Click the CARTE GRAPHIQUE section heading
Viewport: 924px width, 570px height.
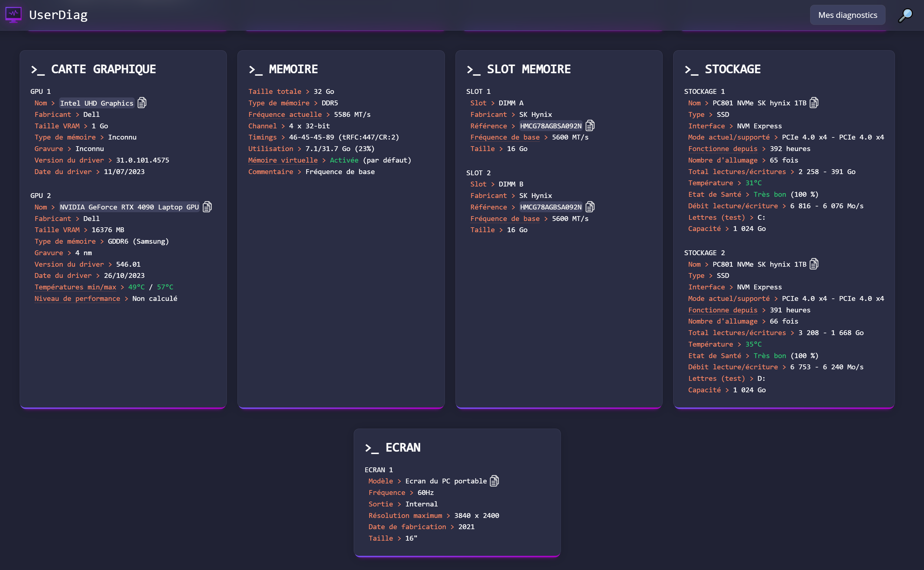pos(103,69)
